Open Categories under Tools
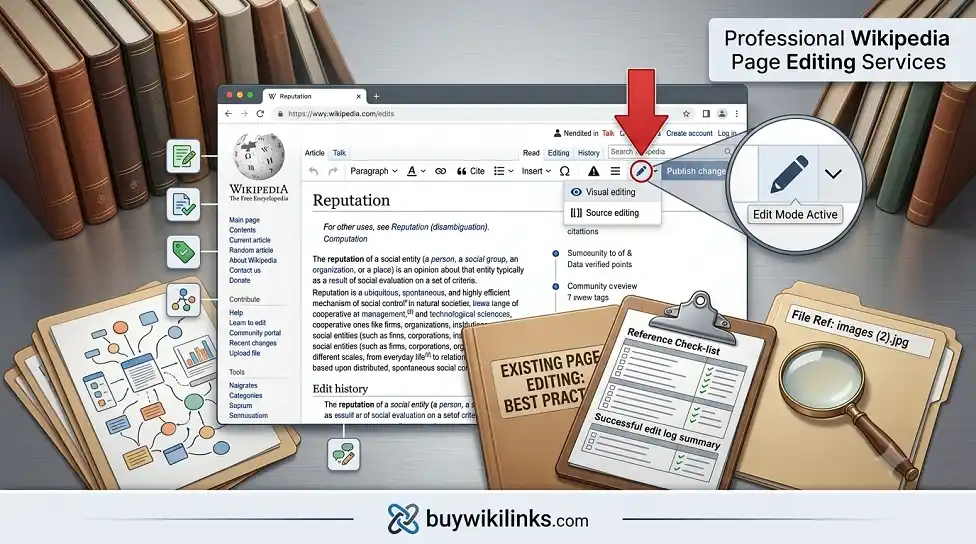This screenshot has height=544, width=976. pyautogui.click(x=245, y=395)
